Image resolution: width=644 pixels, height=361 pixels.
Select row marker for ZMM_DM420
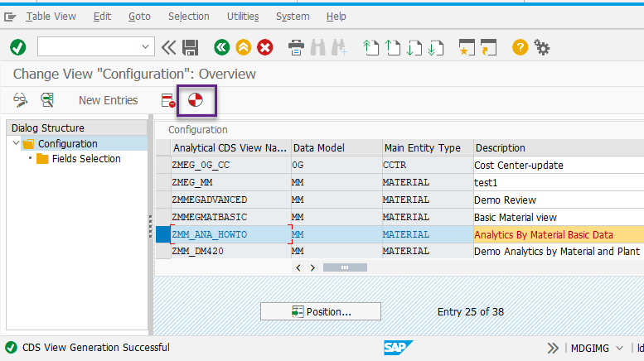click(163, 251)
